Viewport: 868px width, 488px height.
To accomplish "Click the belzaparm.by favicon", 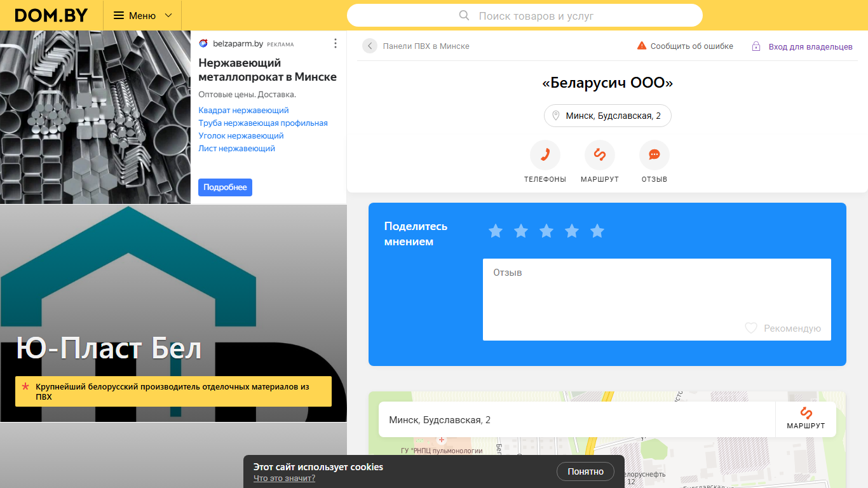I will (x=203, y=44).
